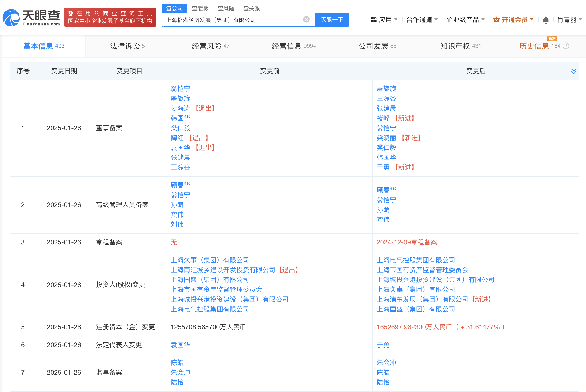This screenshot has width=586, height=392.
Task: Open the 合作通道 dropdown
Action: pos(422,20)
